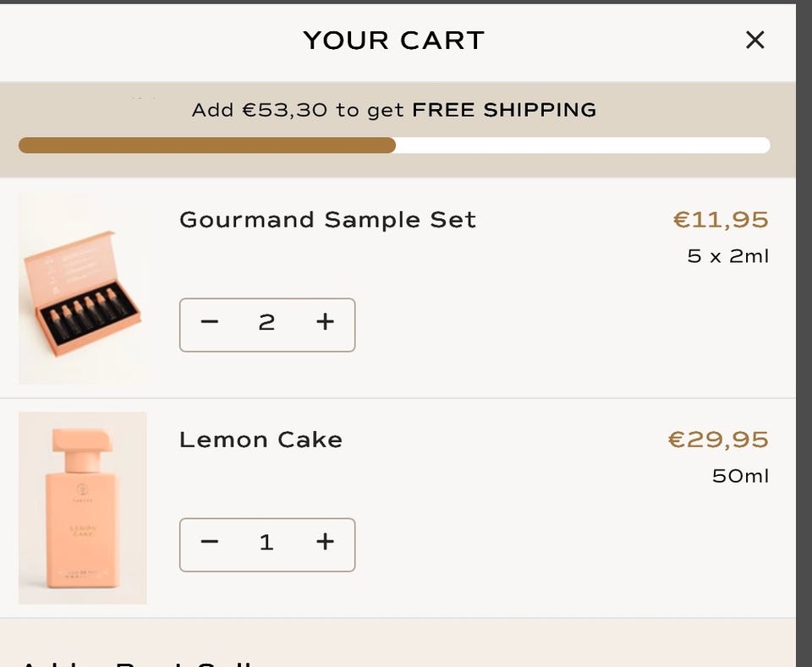Go to the Lemon Cake product title
The height and width of the screenshot is (667, 812).
point(261,440)
